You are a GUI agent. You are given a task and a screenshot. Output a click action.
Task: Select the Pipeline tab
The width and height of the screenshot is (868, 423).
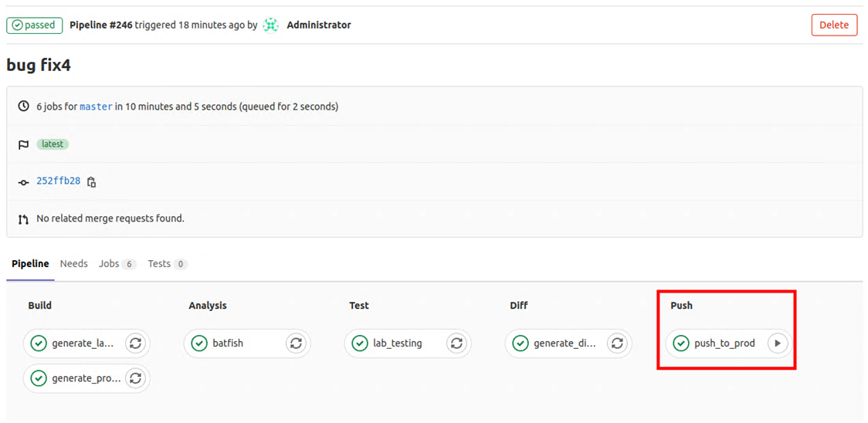[30, 264]
